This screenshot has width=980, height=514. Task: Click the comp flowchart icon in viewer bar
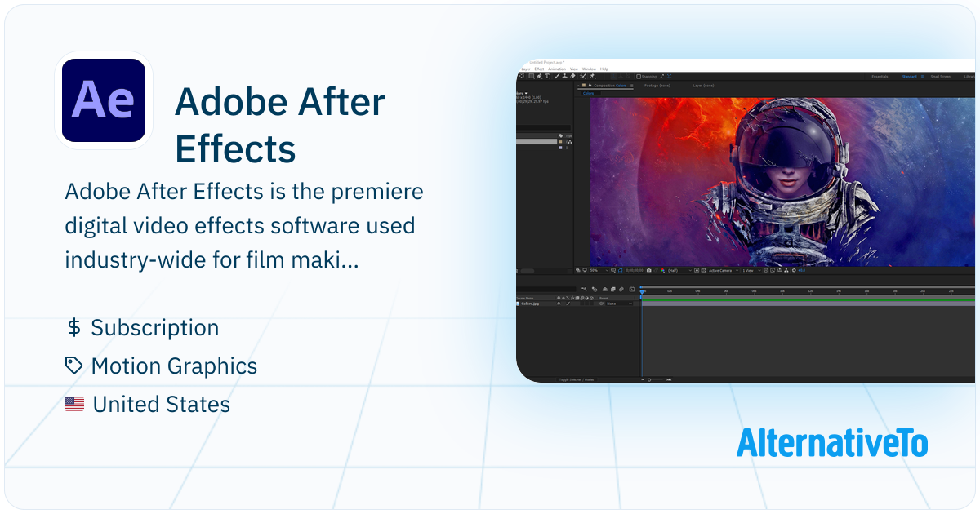[786, 270]
